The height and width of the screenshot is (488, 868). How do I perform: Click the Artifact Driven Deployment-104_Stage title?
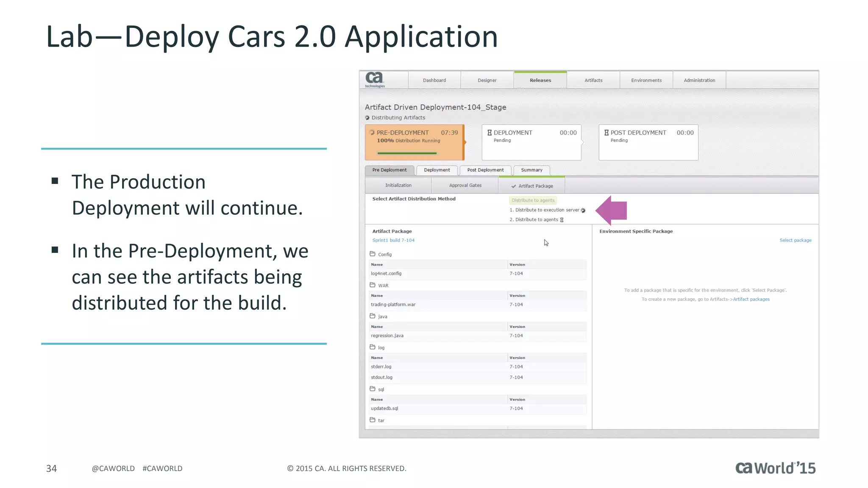pyautogui.click(x=435, y=107)
